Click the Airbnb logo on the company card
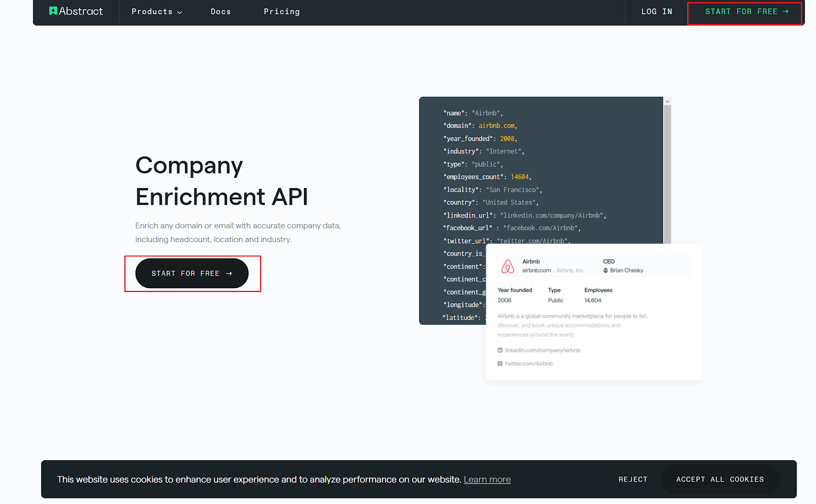The height and width of the screenshot is (504, 816). 507,266
